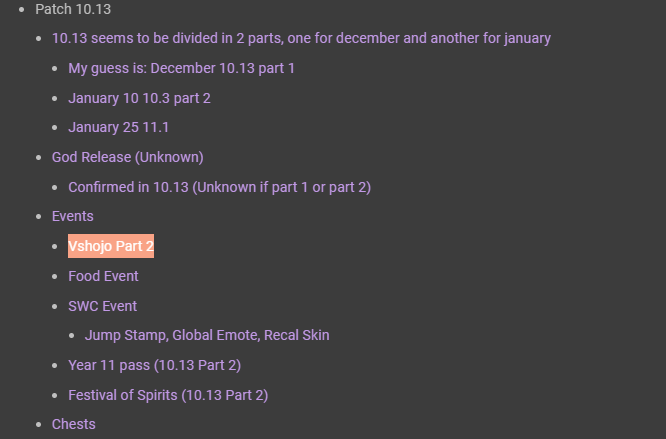Click 'Year 11 pass (10.13 Part 2)'

[x=155, y=366]
